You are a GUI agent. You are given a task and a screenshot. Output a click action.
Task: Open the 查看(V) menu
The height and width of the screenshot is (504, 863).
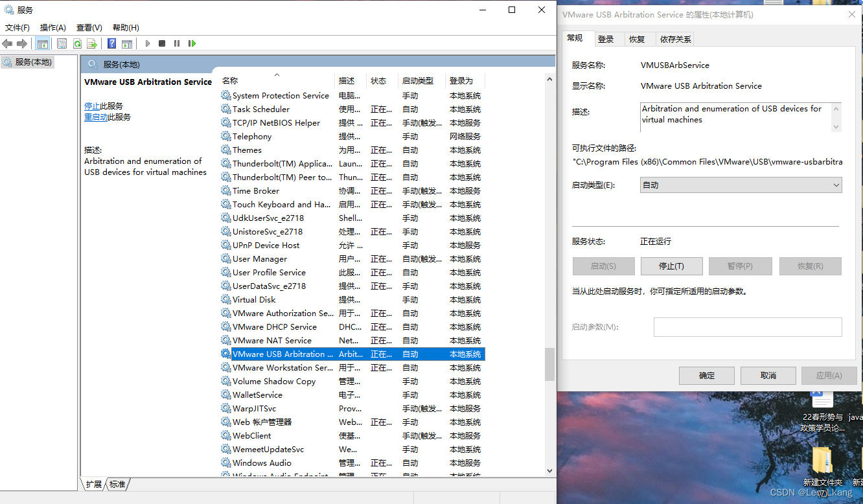[89, 27]
